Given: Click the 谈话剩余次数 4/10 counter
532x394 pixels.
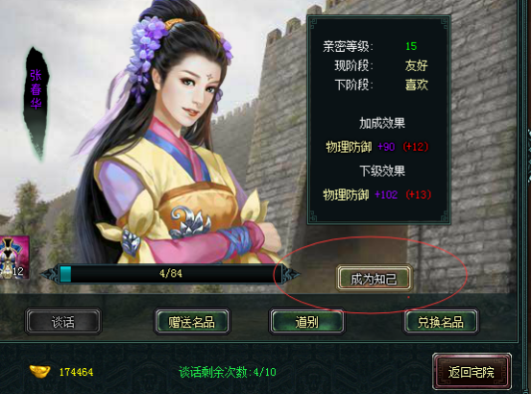Looking at the screenshot, I should coord(228,372).
